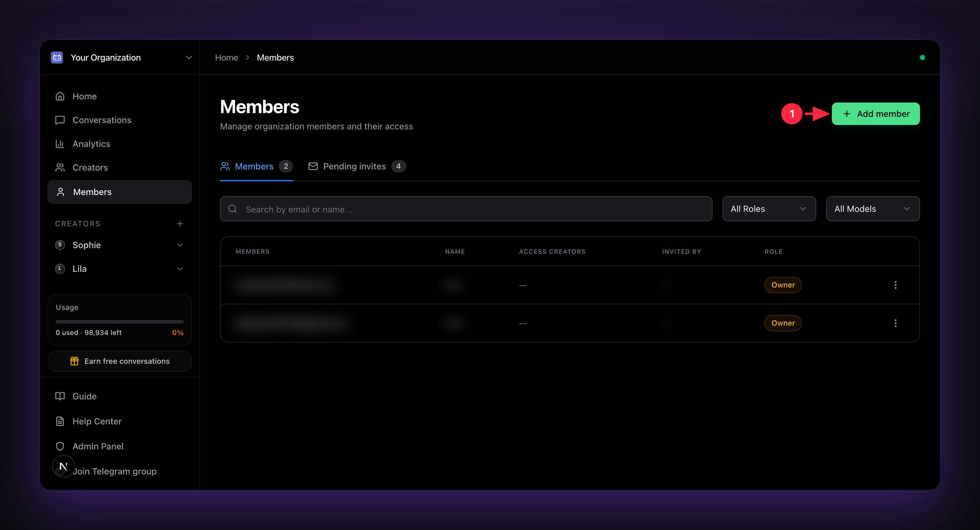Open the All Models dropdown
The image size is (980, 530).
tap(873, 209)
